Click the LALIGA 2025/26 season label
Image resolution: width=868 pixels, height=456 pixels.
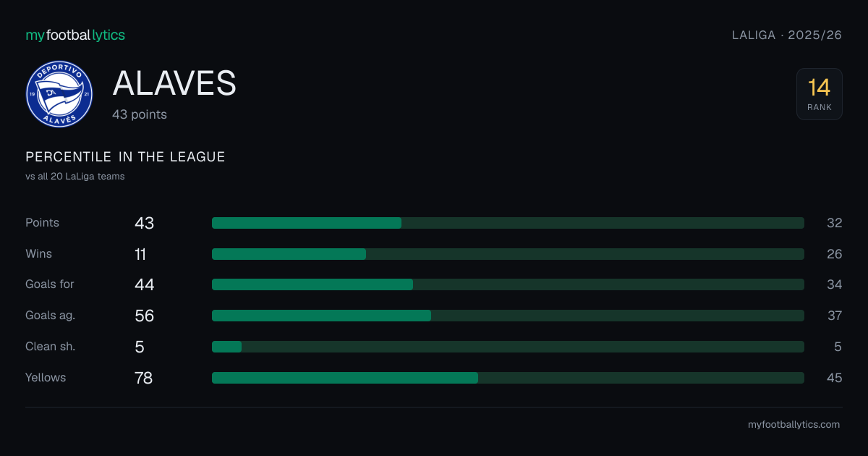coord(787,35)
